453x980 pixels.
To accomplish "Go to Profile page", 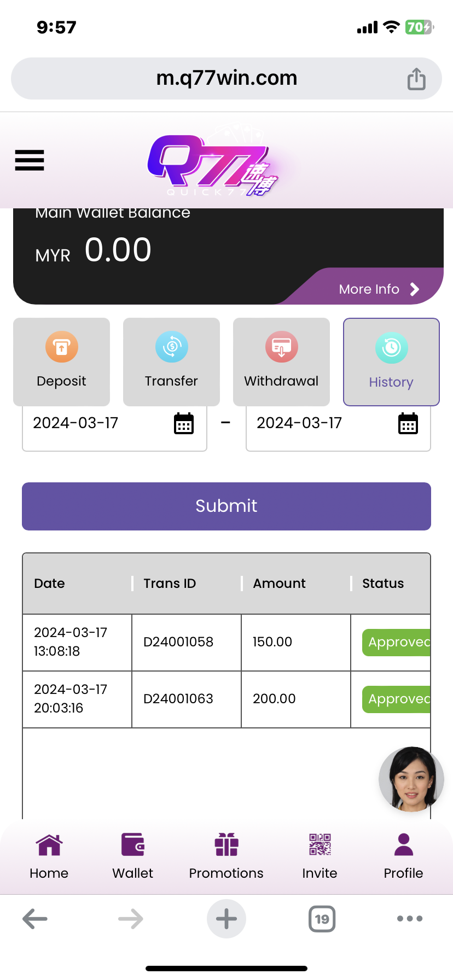I will (x=403, y=856).
